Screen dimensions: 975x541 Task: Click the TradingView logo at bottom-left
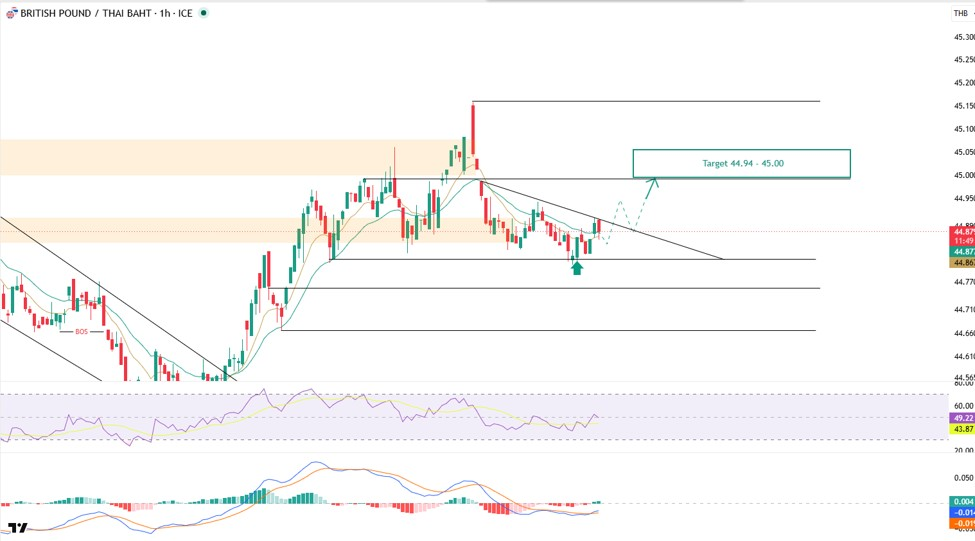click(x=18, y=528)
